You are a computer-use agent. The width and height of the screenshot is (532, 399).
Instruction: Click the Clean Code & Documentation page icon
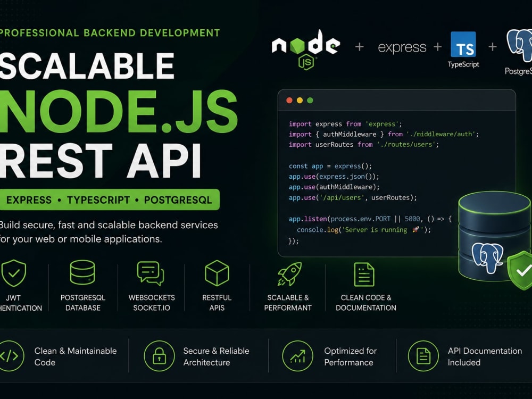click(364, 275)
